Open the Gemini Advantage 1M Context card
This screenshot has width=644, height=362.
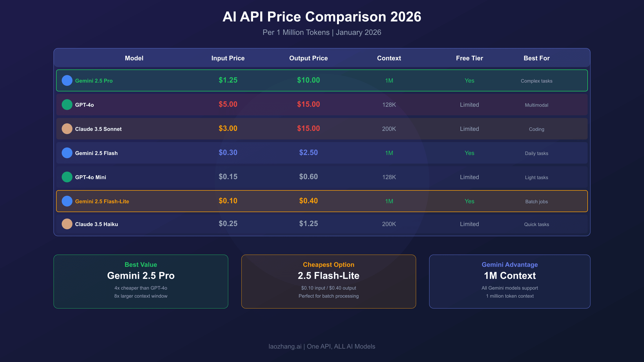510,281
